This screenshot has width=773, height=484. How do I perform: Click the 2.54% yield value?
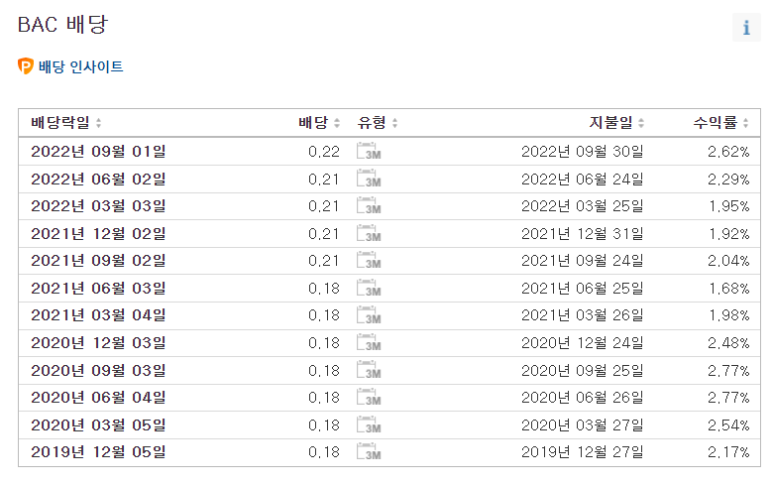pos(729,425)
